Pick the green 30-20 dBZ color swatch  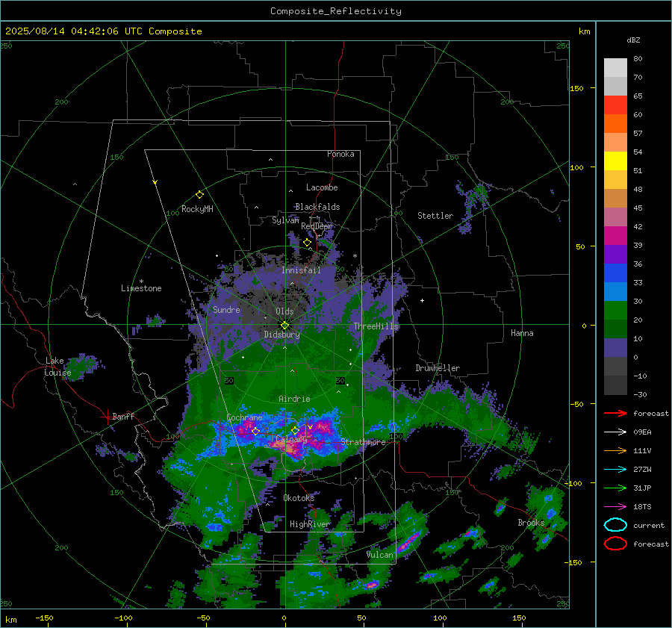(615, 311)
